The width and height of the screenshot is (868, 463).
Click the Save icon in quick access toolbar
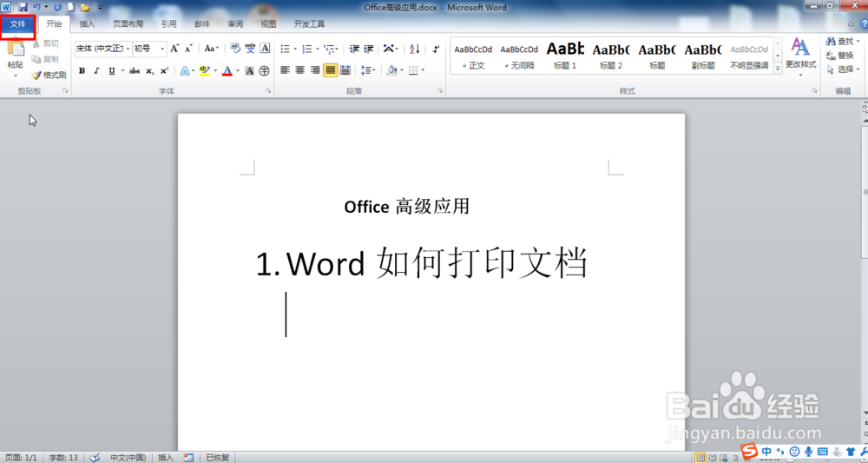click(23, 7)
